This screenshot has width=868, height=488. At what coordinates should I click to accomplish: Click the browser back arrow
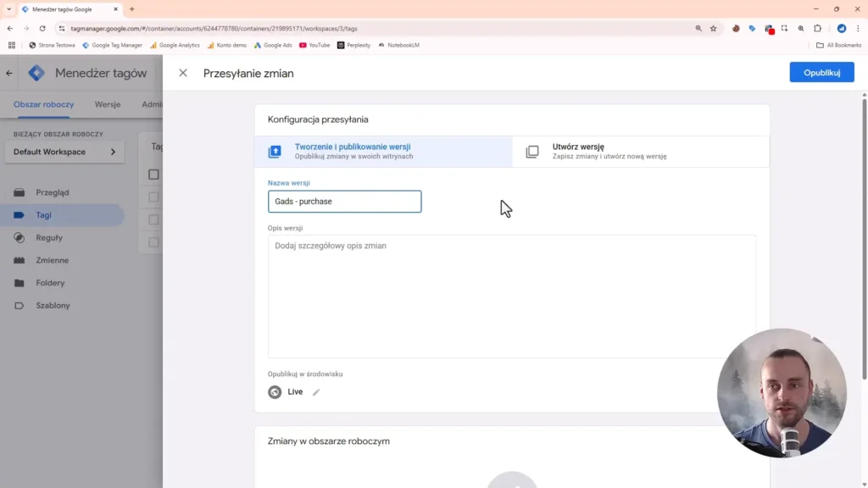(x=10, y=28)
